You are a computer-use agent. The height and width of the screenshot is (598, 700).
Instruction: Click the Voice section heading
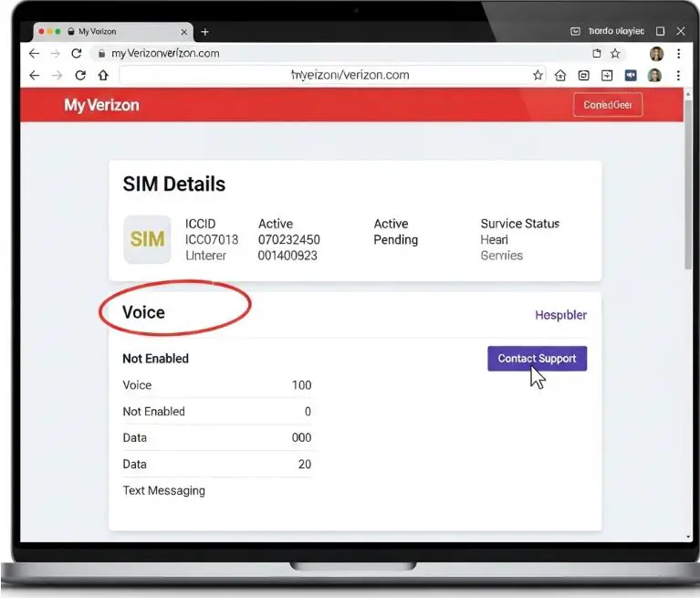[x=144, y=312]
